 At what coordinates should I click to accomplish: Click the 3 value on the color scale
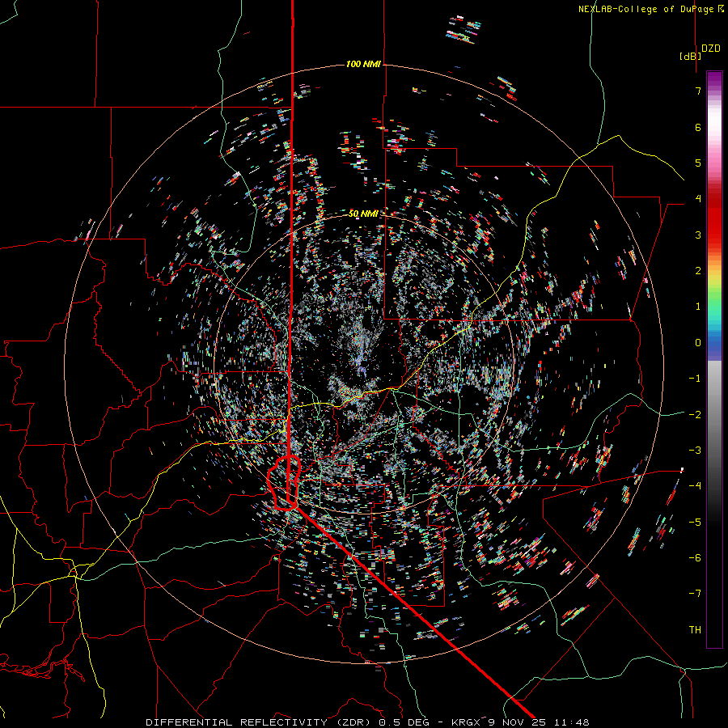(698, 235)
